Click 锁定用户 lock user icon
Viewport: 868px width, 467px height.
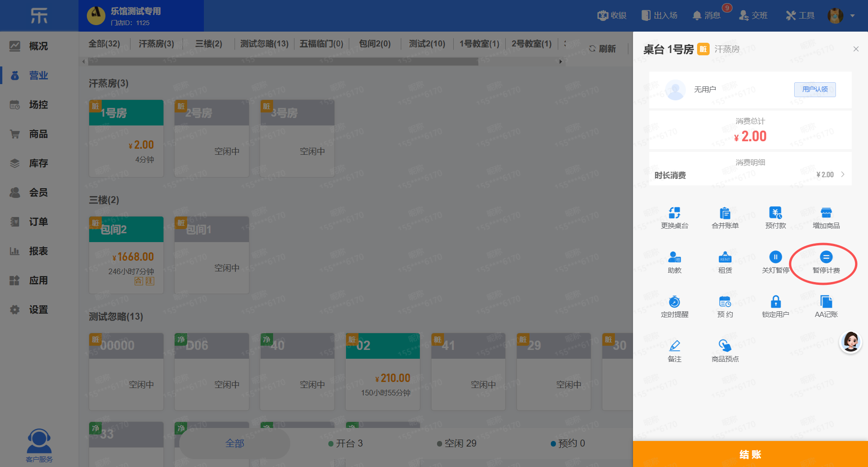coord(776,302)
